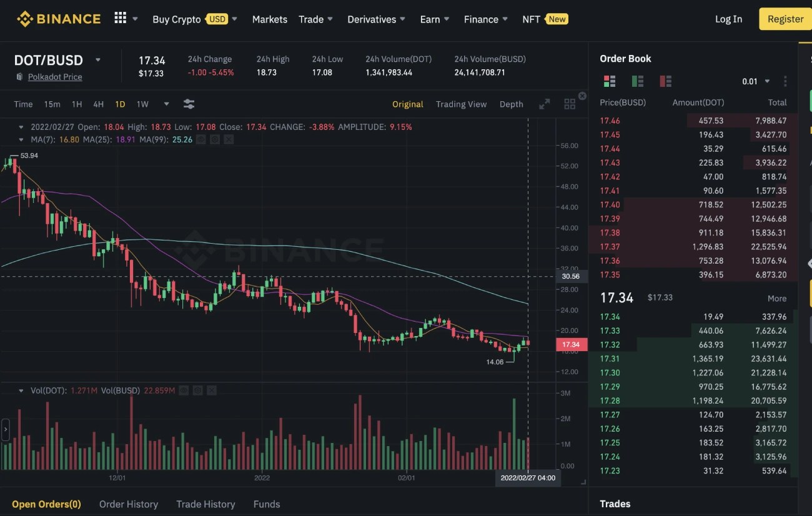This screenshot has width=812, height=516.
Task: Switch to the Trading View tab
Action: (462, 104)
